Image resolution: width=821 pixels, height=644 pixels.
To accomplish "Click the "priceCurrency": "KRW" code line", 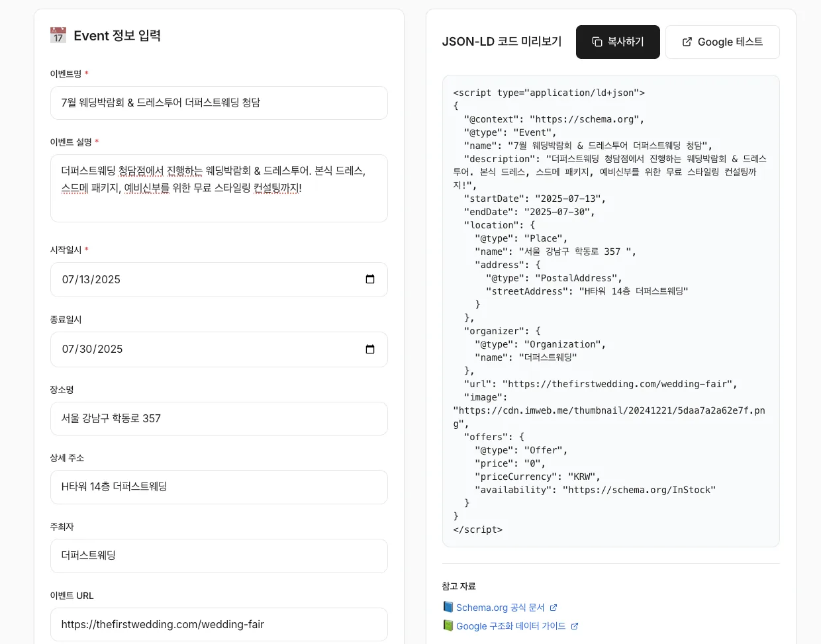I will pyautogui.click(x=538, y=477).
